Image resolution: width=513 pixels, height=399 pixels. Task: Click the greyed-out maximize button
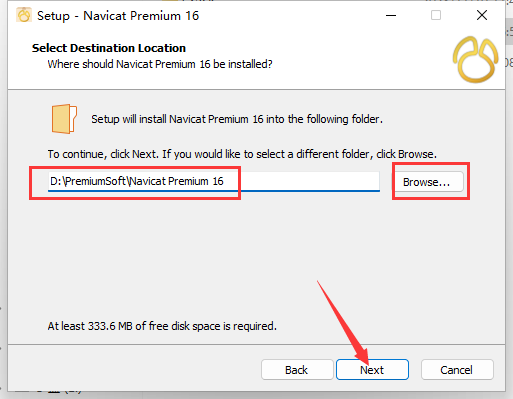436,15
